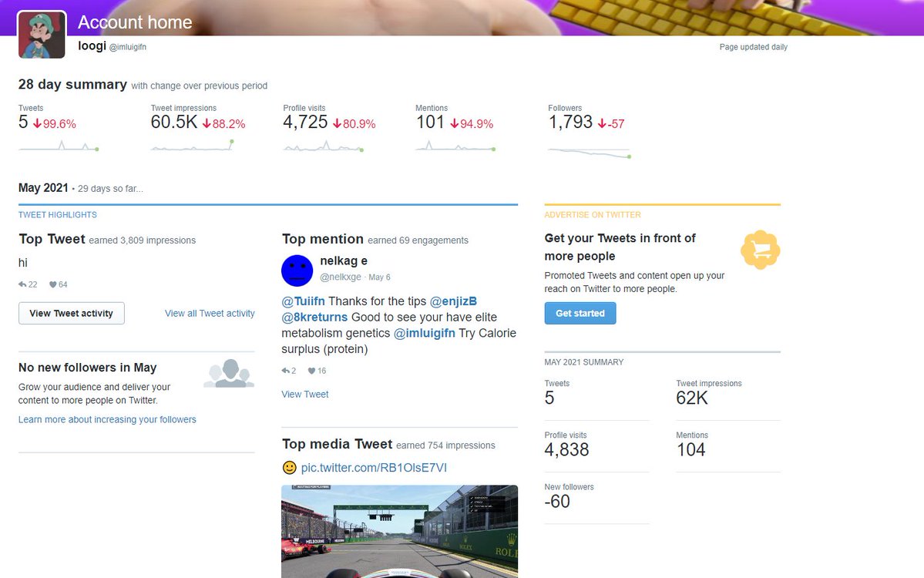Click the heart icon showing 16 likes

coord(312,371)
